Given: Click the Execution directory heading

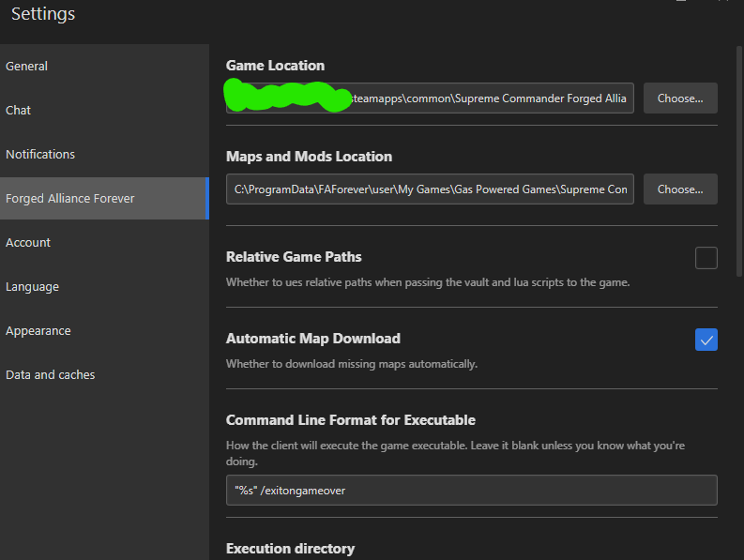Looking at the screenshot, I should pyautogui.click(x=291, y=549).
